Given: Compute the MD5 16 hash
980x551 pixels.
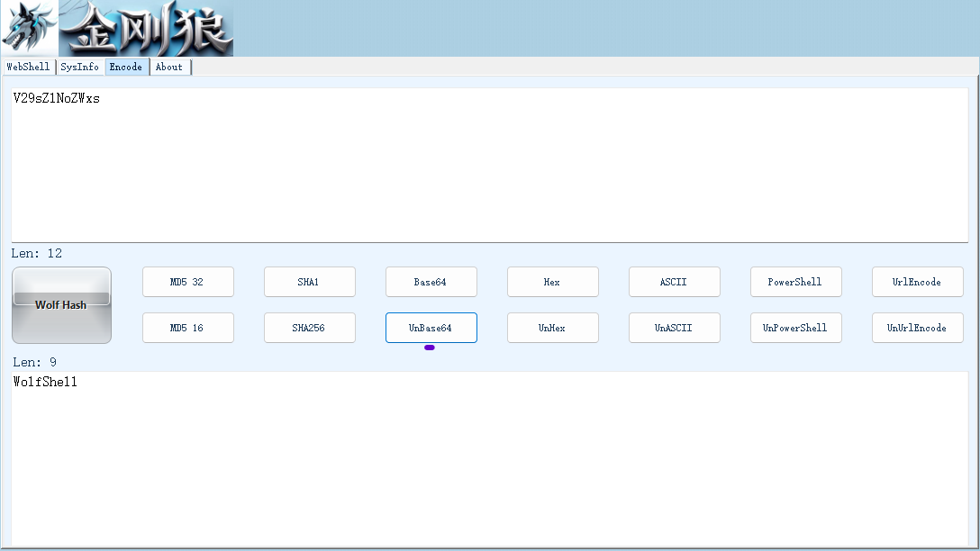Looking at the screenshot, I should click(188, 328).
